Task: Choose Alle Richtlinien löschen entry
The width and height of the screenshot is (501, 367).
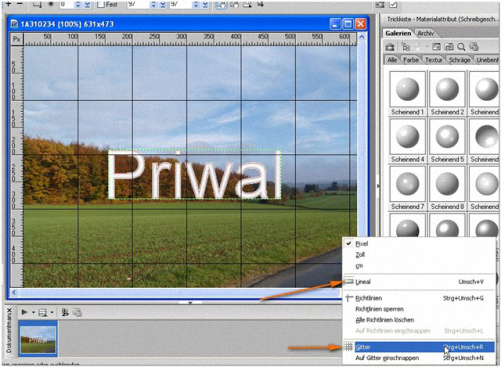Action: pyautogui.click(x=418, y=320)
